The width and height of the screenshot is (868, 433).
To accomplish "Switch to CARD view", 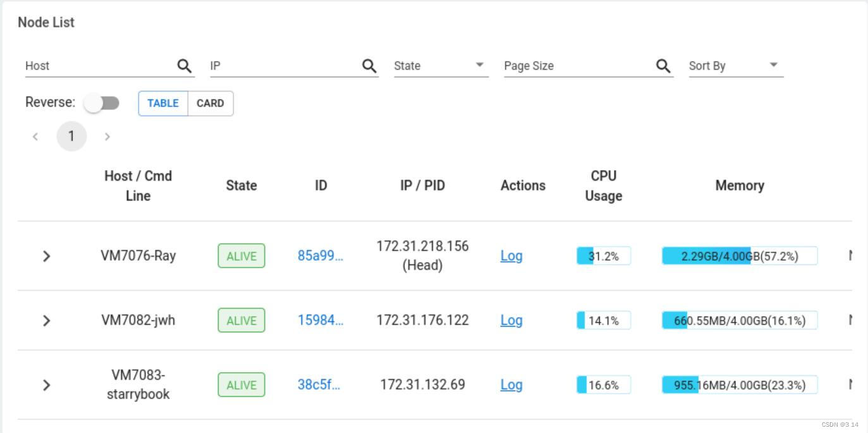I will coord(211,103).
